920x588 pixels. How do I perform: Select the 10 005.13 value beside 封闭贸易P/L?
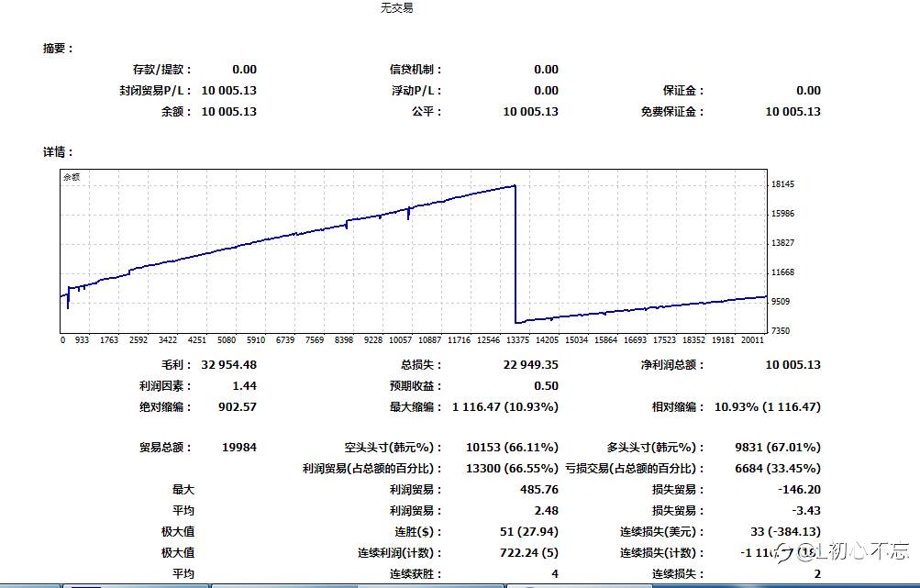pos(228,91)
